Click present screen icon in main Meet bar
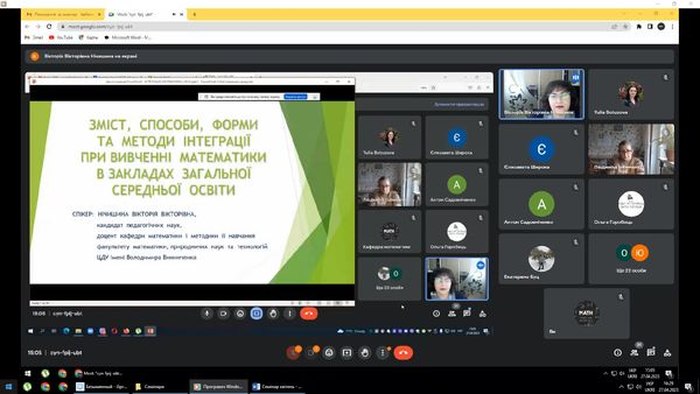 [347, 353]
